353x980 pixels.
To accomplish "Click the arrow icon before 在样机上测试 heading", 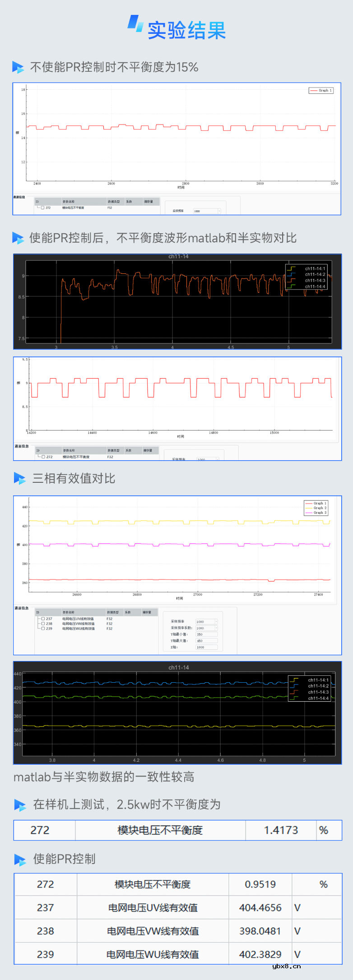I will coord(20,804).
